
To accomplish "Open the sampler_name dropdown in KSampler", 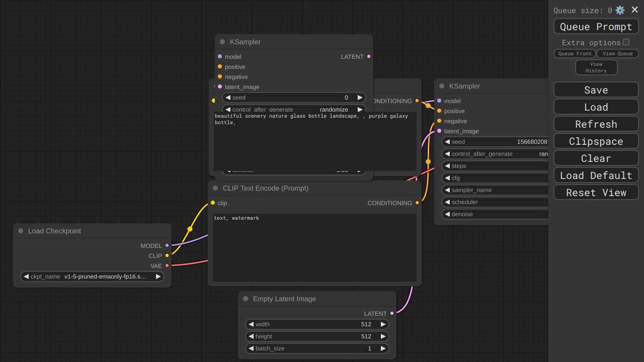I will (x=496, y=190).
